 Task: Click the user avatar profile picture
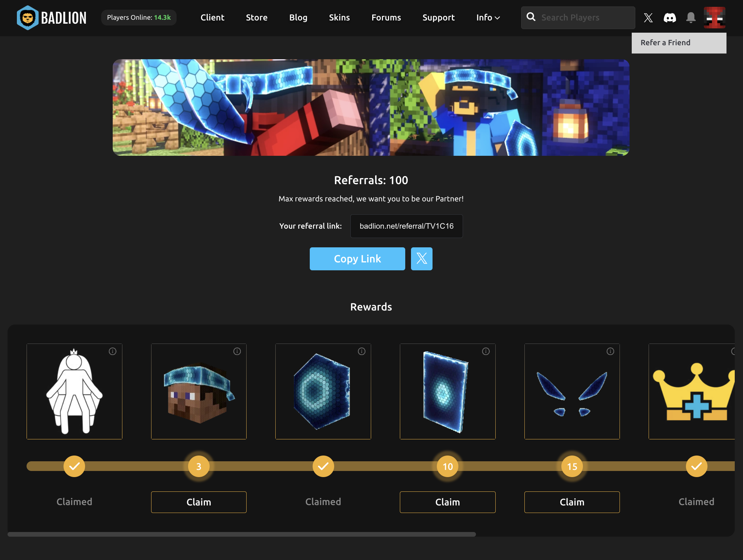[x=714, y=18]
